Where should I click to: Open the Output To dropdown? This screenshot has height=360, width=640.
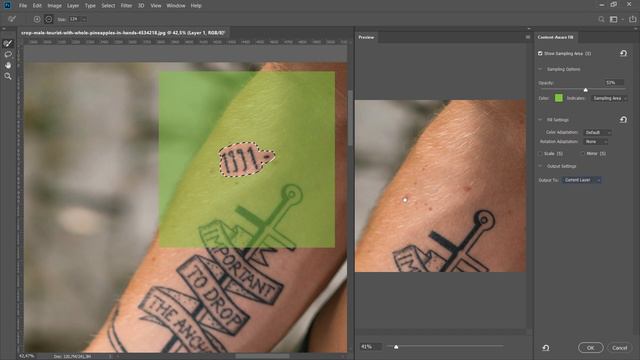582,180
